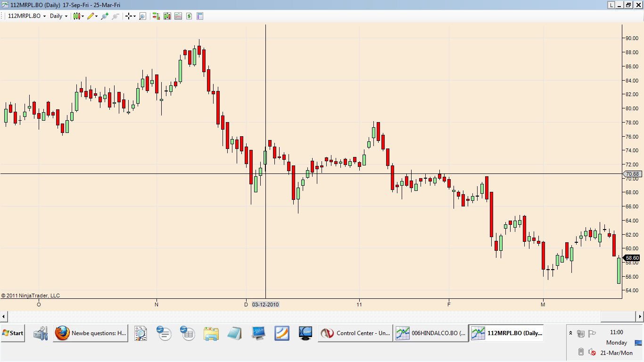Click the 90.00 price axis label
Image resolution: width=644 pixels, height=362 pixels.
pos(632,38)
